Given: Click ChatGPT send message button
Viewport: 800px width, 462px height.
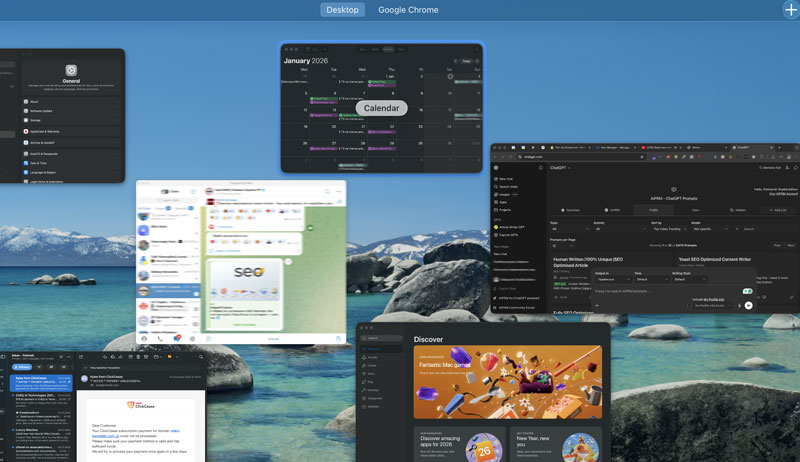Looking at the screenshot, I should [748, 305].
